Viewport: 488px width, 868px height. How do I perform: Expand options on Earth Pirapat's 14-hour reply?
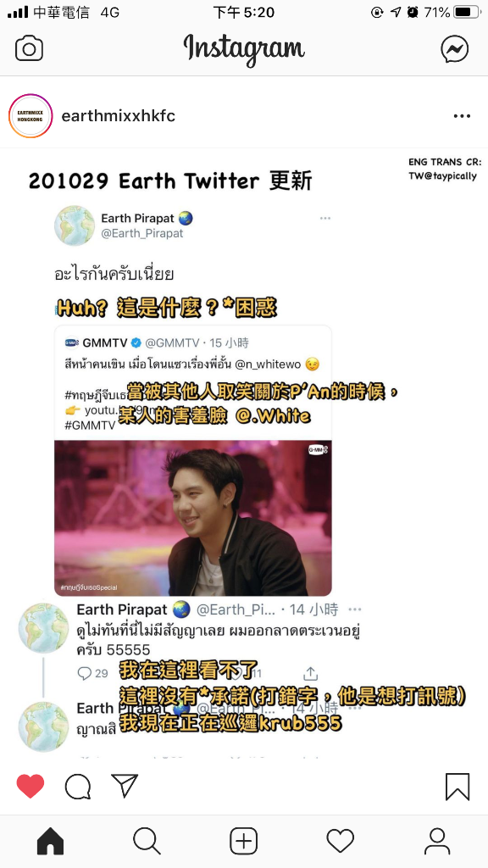click(x=355, y=609)
